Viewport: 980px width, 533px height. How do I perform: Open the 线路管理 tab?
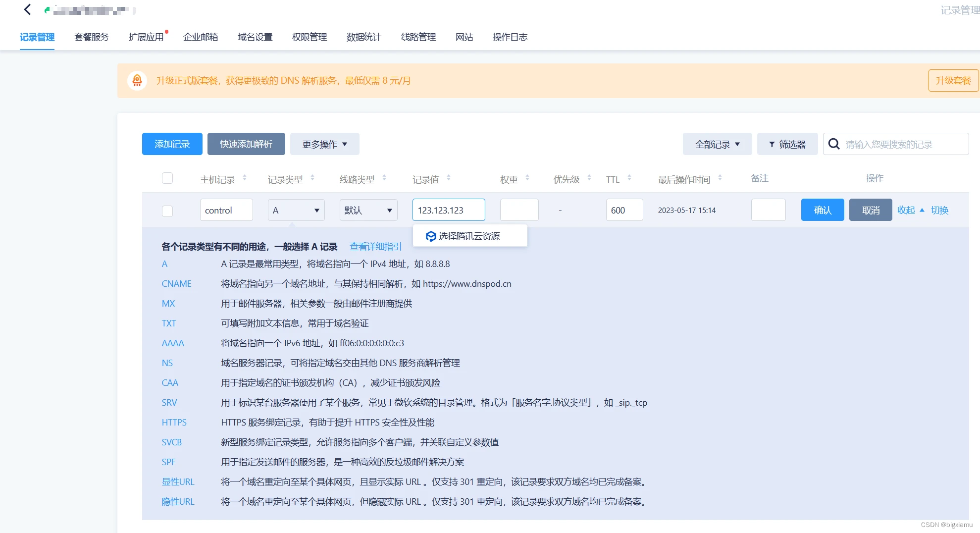418,37
